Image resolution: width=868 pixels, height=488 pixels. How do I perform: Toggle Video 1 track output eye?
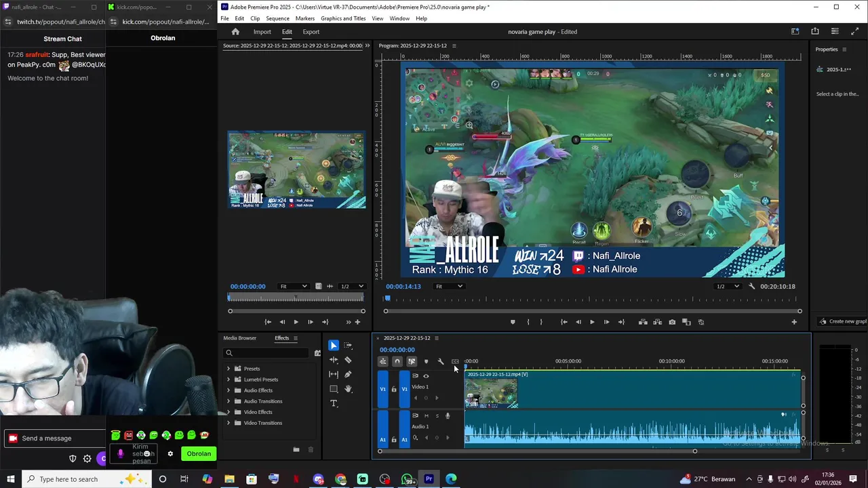[426, 375]
